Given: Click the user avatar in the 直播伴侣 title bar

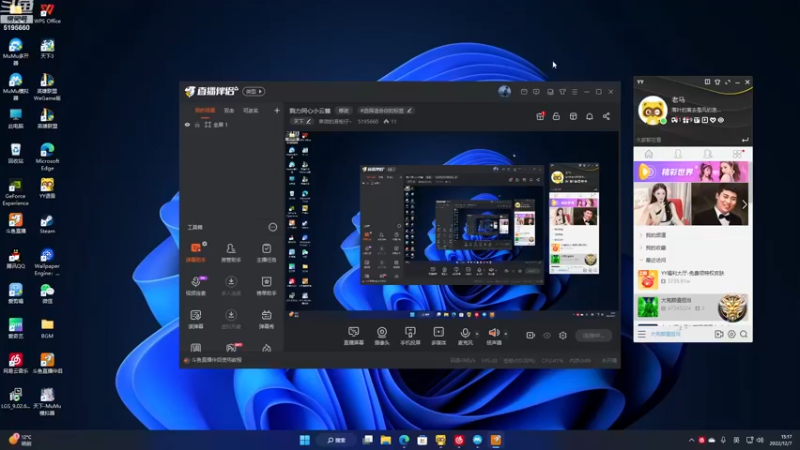Looking at the screenshot, I should coord(504,91).
